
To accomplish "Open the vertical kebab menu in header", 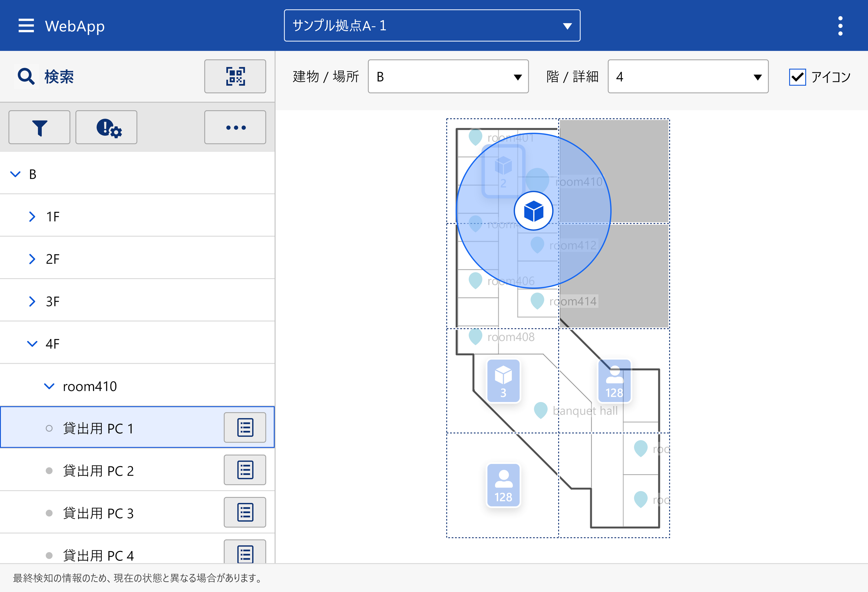I will point(840,26).
